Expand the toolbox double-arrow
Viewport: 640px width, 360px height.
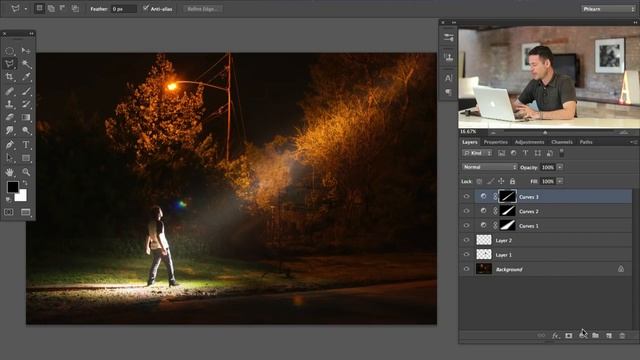[31, 33]
